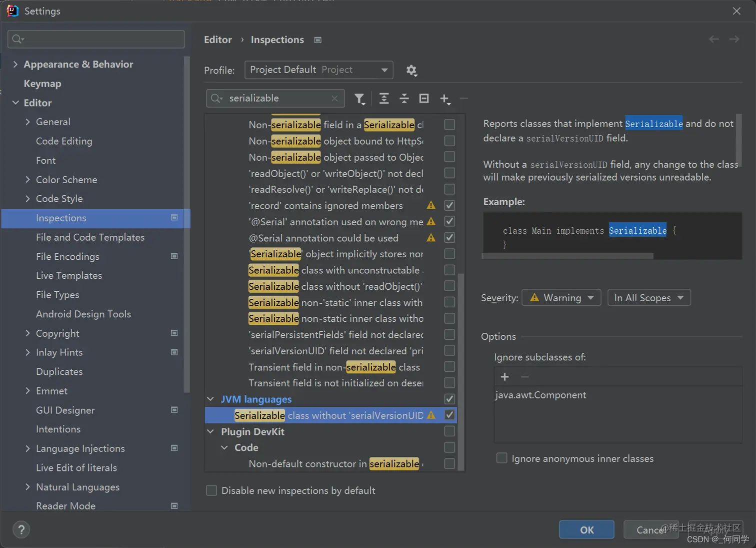Enable Ignore anonymous inner classes option
756x548 pixels.
point(501,458)
